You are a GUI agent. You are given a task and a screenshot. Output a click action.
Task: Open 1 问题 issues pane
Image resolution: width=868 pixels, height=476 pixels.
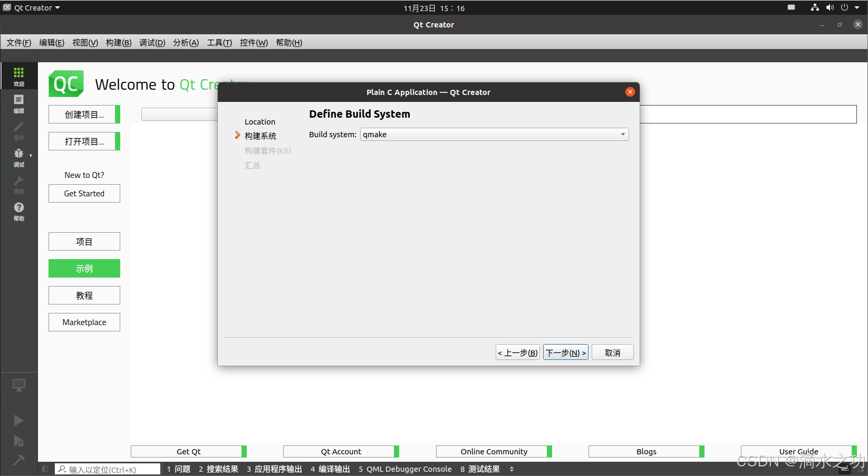click(179, 469)
